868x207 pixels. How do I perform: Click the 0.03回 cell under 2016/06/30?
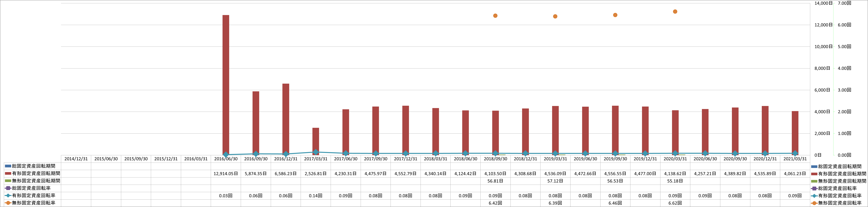226,196
